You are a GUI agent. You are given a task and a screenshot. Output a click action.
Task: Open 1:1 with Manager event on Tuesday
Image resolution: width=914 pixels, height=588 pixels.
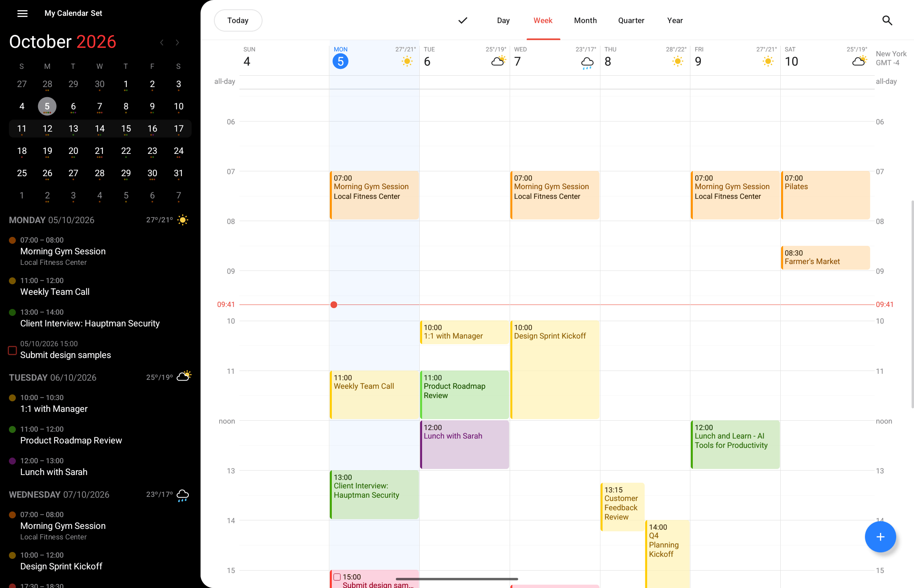(x=465, y=332)
